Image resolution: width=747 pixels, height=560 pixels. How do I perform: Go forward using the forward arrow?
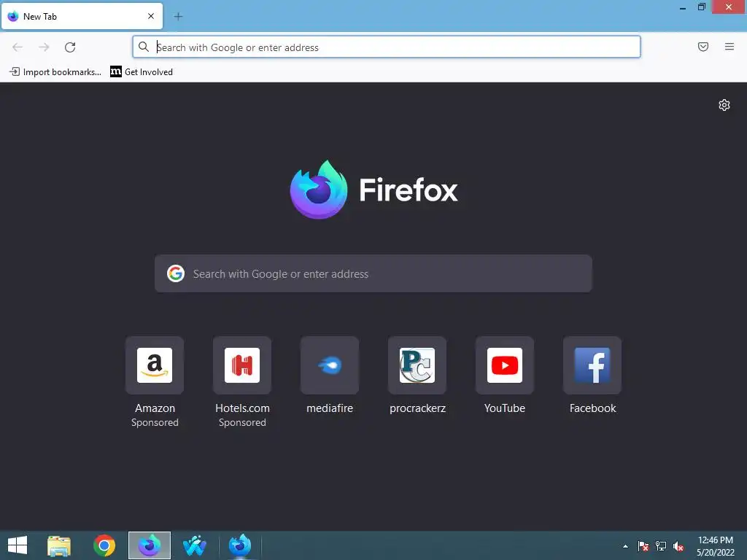[44, 47]
